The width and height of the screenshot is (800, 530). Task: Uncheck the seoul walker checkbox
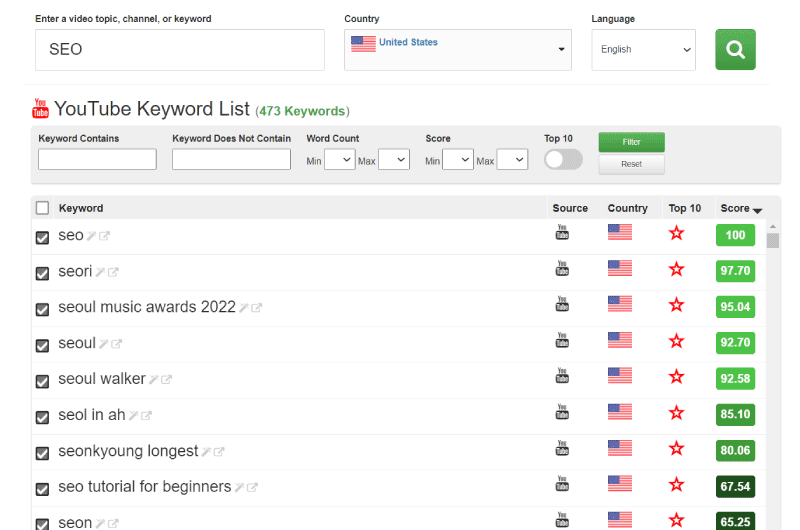pyautogui.click(x=42, y=382)
